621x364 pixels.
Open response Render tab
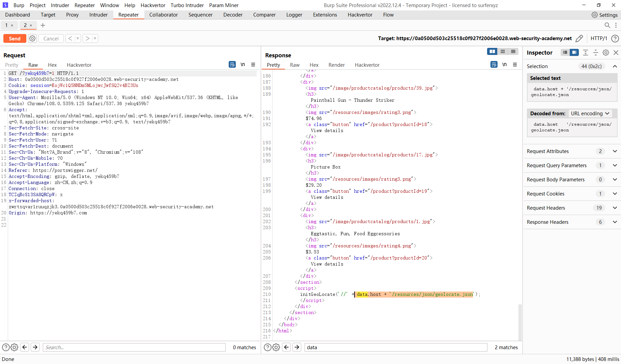pos(337,65)
